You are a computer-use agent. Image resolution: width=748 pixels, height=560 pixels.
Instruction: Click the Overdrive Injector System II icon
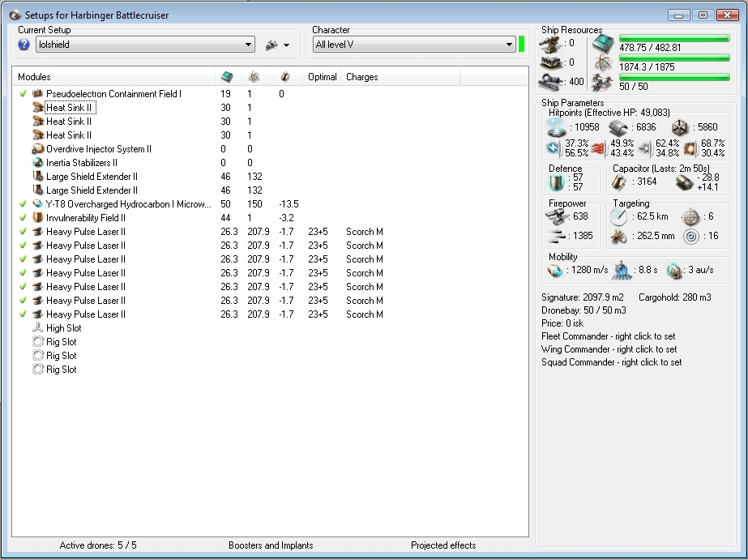coord(38,149)
